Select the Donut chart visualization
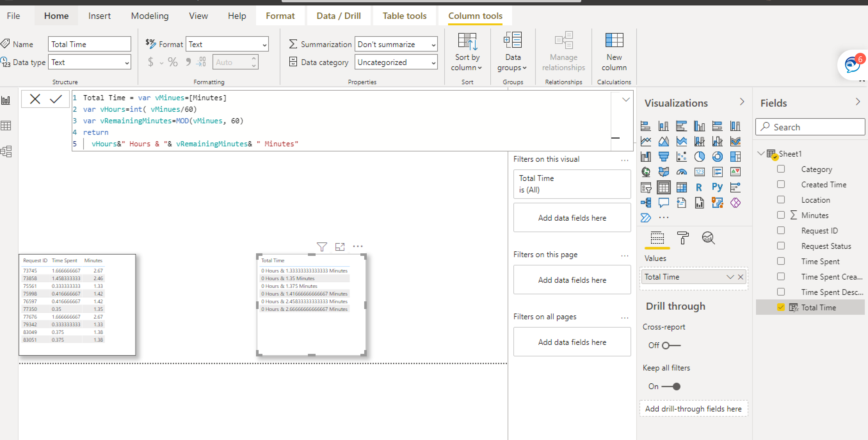Screen dimensions: 868x440 coord(717,157)
